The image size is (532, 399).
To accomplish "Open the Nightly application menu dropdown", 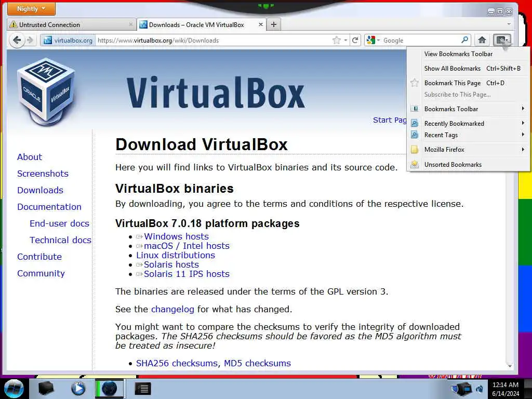I will point(31,9).
